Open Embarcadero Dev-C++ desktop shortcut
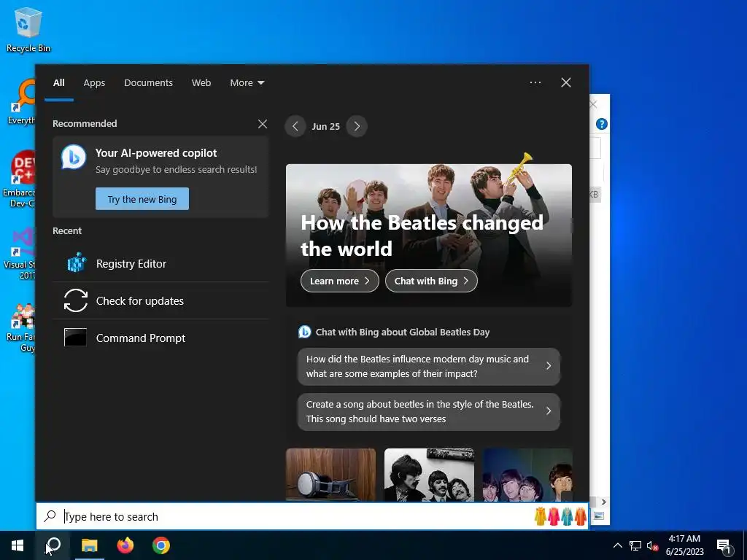The width and height of the screenshot is (747, 560). [x=19, y=179]
